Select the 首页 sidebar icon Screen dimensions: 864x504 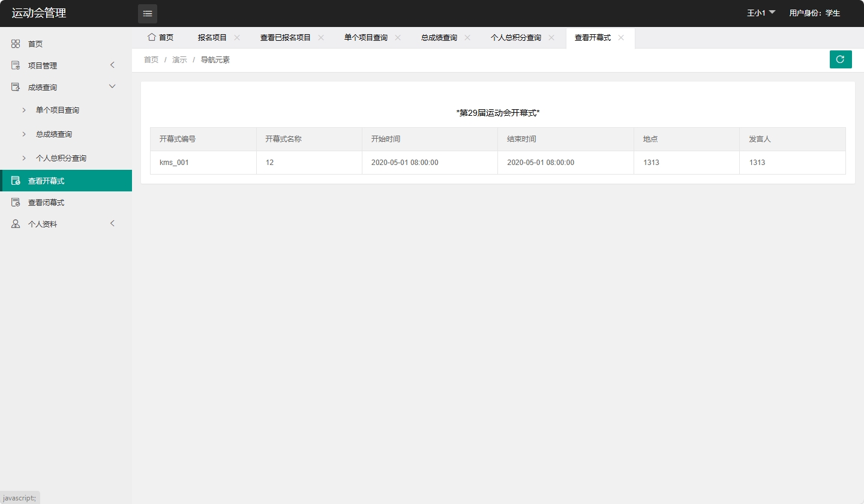(15, 43)
